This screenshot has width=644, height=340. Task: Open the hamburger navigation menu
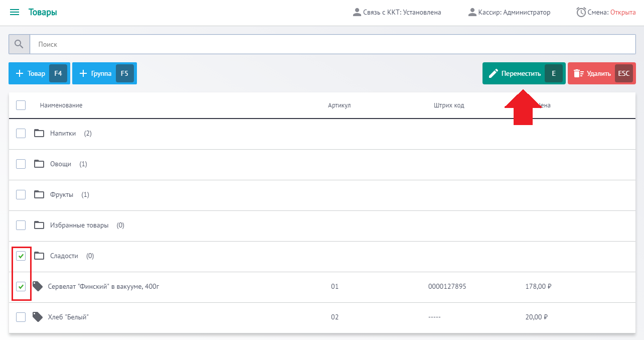tap(15, 13)
